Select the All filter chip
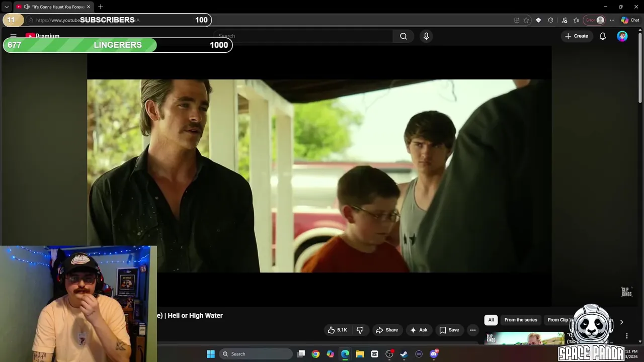The image size is (644, 362). point(491,320)
